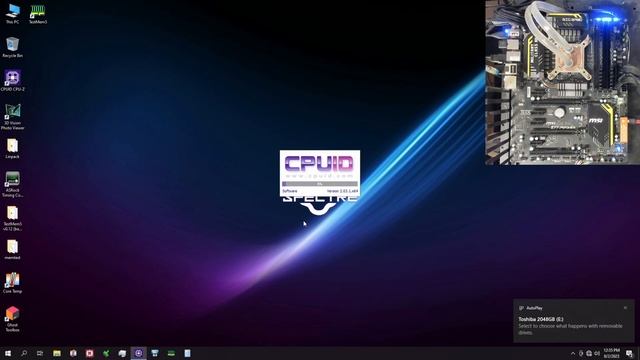Viewport: 640px width, 360px height.
Task: Open the Windows Start menu
Action: 8,353
